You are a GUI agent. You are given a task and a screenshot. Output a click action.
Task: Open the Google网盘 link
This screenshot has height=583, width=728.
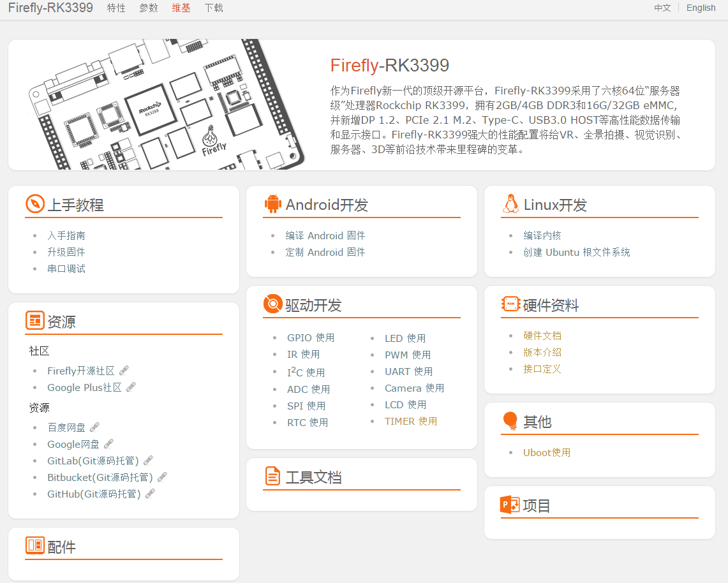[x=73, y=444]
